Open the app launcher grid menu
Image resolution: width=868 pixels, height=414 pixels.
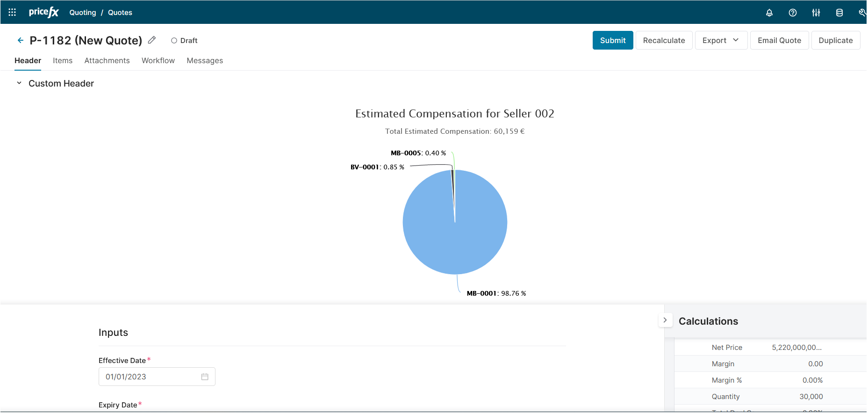click(x=12, y=12)
